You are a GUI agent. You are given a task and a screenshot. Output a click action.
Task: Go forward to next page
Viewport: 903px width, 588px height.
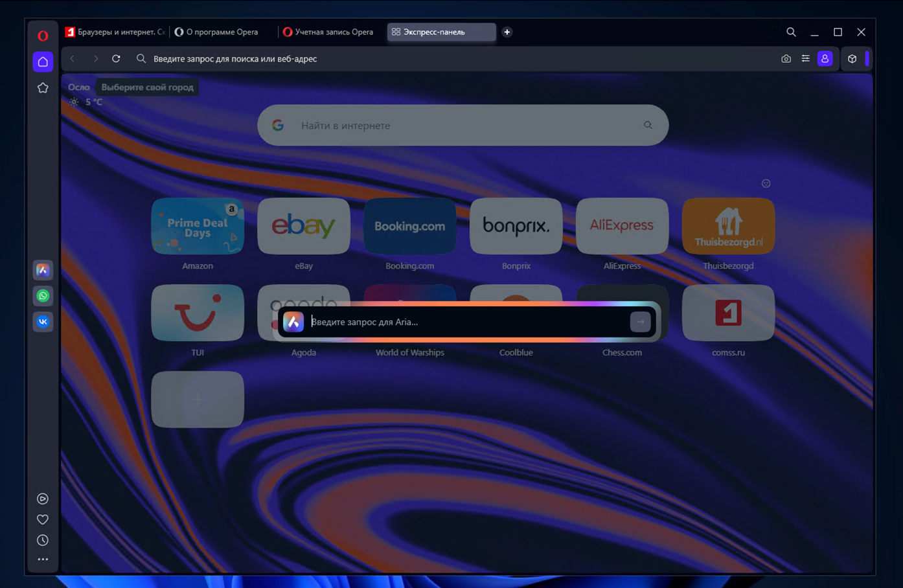[x=95, y=58]
